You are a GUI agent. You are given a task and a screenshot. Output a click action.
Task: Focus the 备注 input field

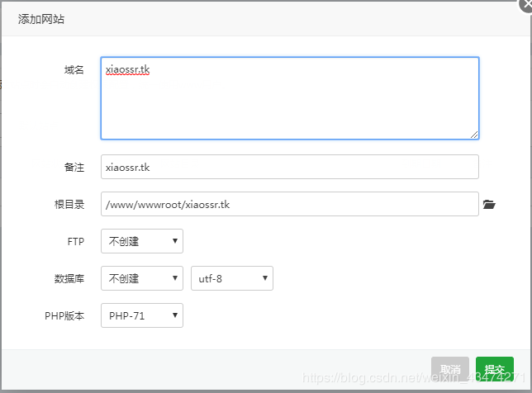pos(290,167)
